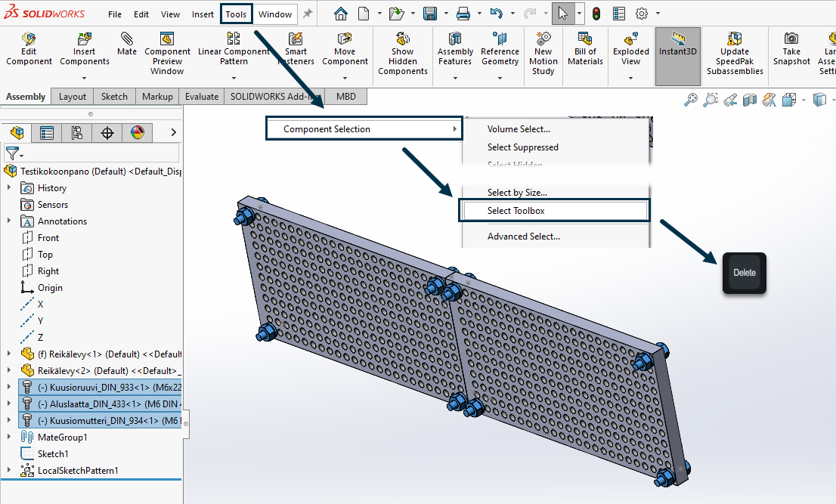The height and width of the screenshot is (504, 836).
Task: Click Previous View icon in view toolbar
Action: pos(730,100)
